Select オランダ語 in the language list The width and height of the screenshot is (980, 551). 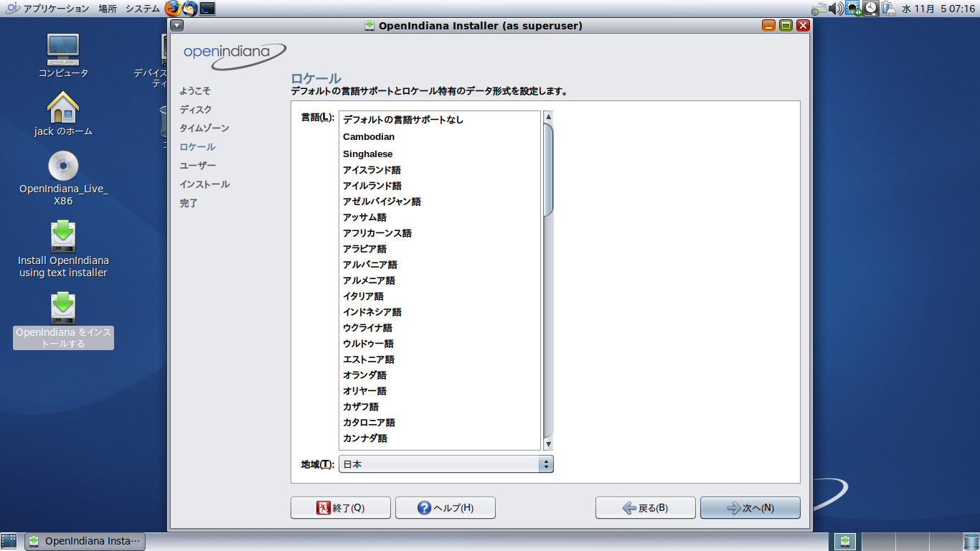tap(440, 375)
